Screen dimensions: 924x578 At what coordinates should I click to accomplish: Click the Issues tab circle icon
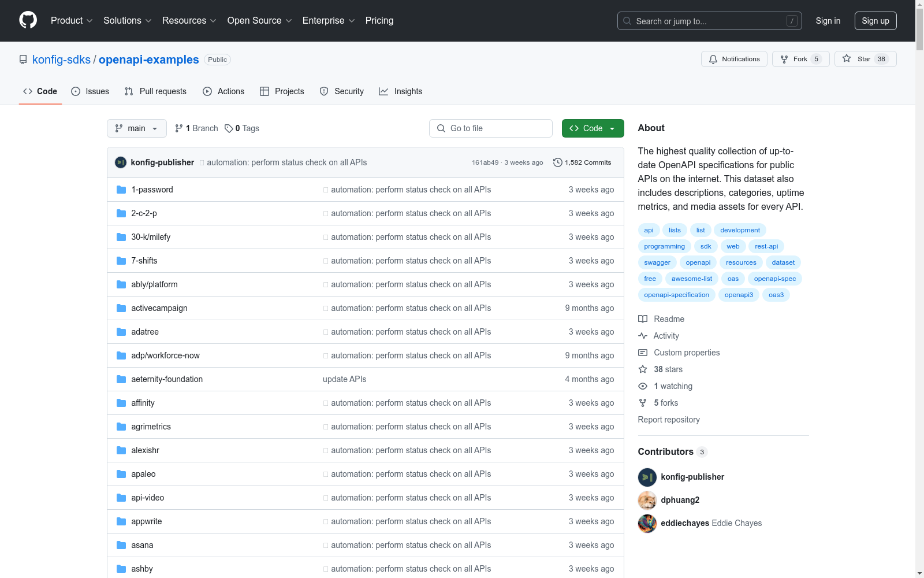tap(76, 91)
